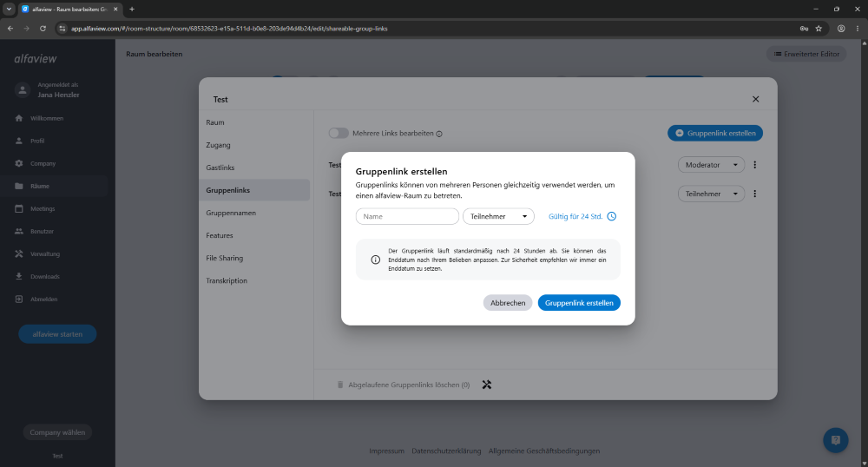868x467 pixels.
Task: Bookmark this page with star icon
Action: 819,29
